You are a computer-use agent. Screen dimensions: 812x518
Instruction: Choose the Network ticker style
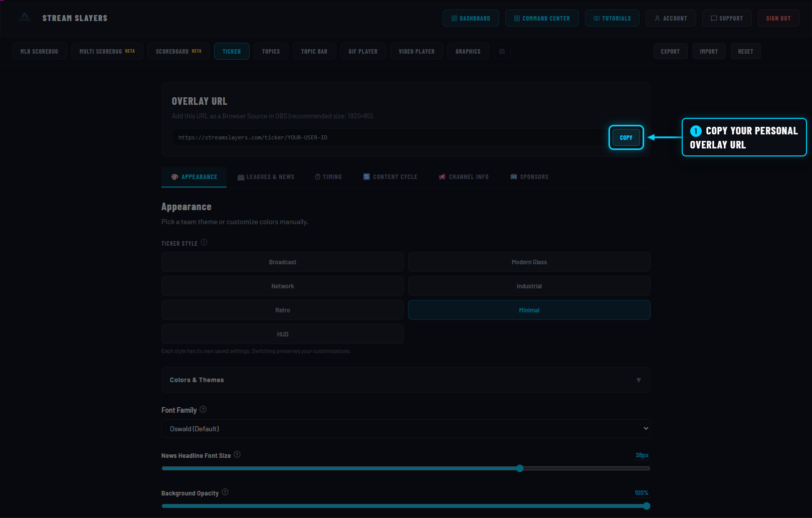283,286
